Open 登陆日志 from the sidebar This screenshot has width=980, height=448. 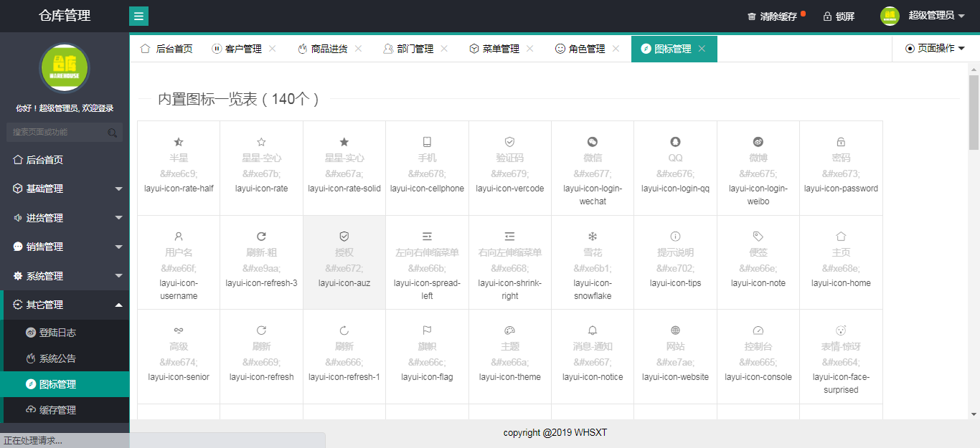click(x=65, y=332)
